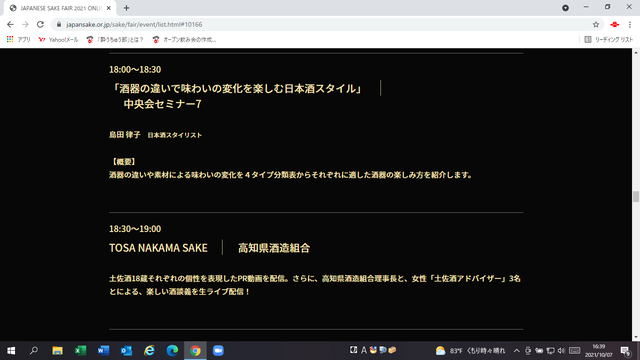Click the seminar summary text about 4タイプ分類表
640x360 pixels.
tap(291, 175)
